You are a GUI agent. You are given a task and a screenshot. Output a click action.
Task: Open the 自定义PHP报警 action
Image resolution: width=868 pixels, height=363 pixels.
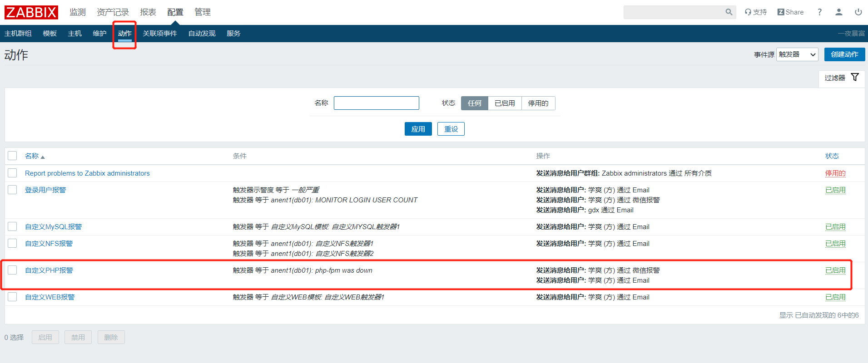coord(49,270)
